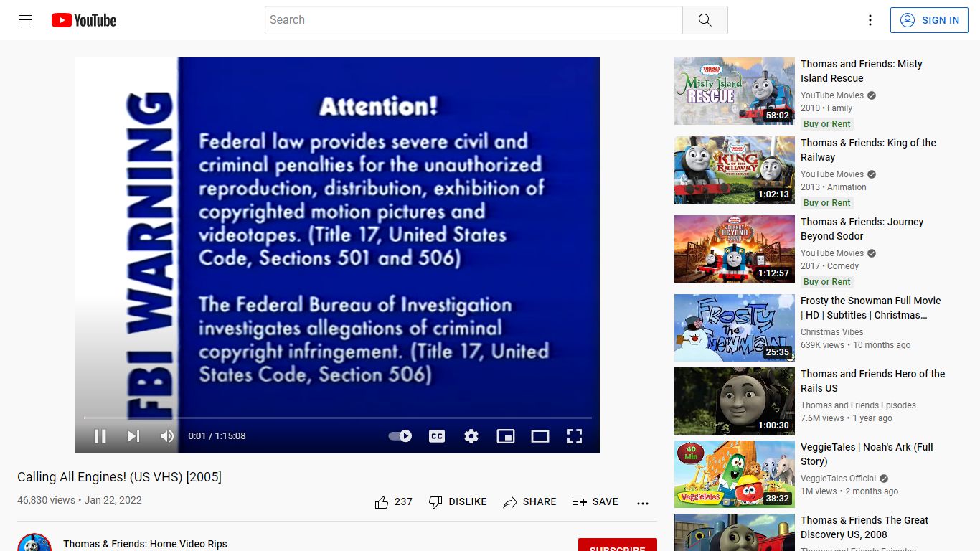This screenshot has width=980, height=551.
Task: Turn on closed captions
Action: point(437,435)
